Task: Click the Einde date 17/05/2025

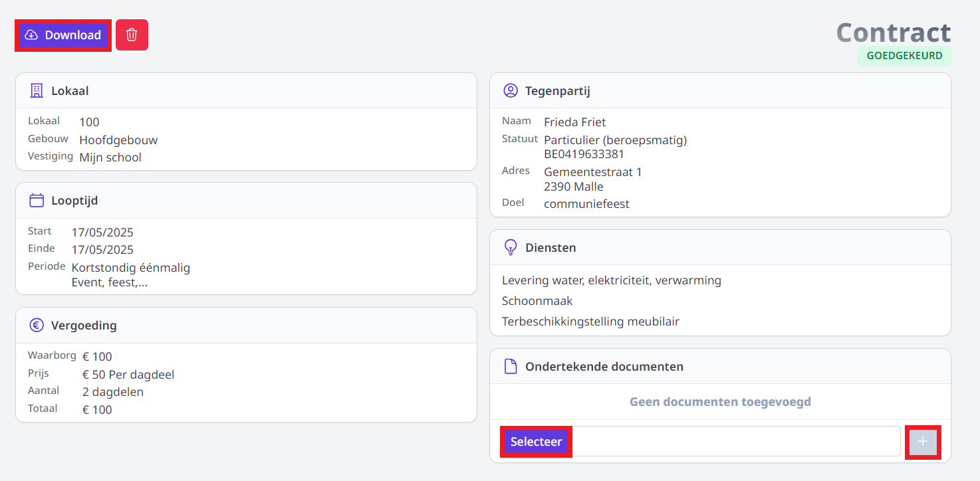Action: tap(102, 250)
